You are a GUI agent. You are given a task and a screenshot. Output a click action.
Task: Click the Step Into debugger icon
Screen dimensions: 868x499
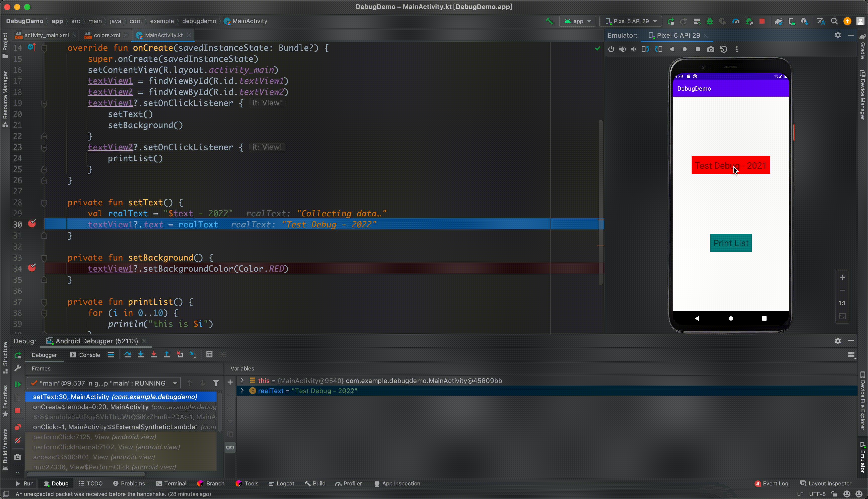click(141, 355)
